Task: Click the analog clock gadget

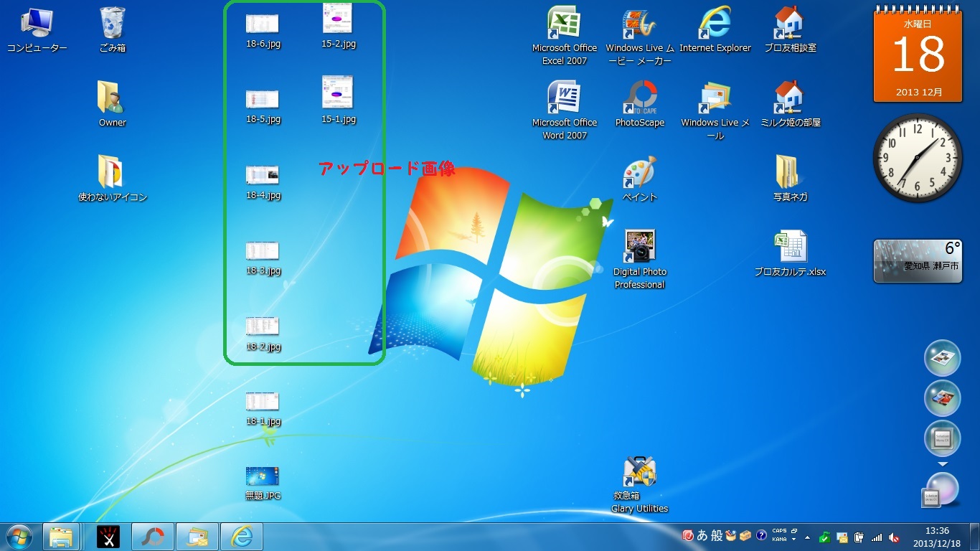Action: 918,159
